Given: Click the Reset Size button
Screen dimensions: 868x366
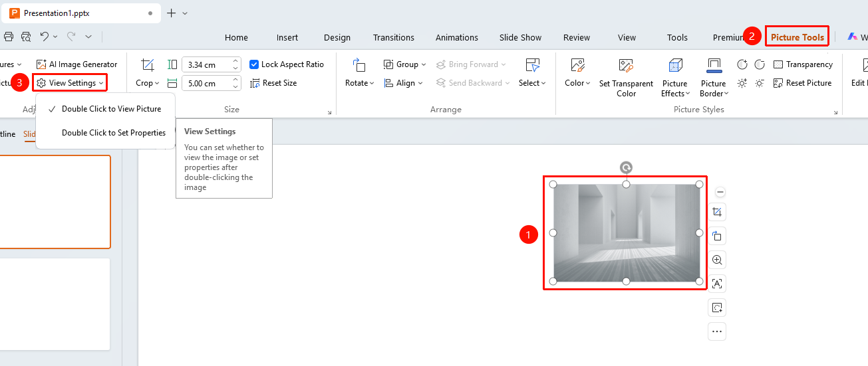Looking at the screenshot, I should point(273,83).
